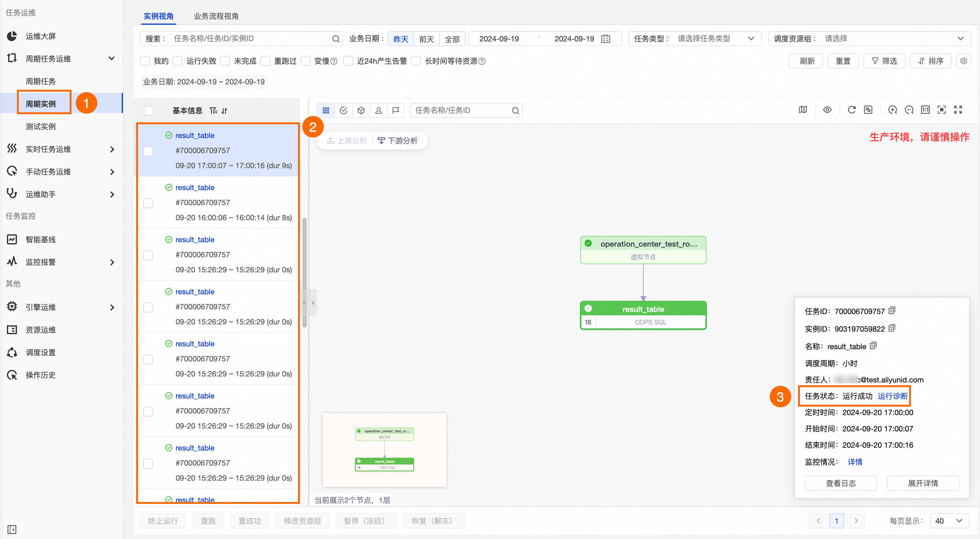Open 运维大屏 from the sidebar
This screenshot has width=980, height=539.
(x=40, y=36)
